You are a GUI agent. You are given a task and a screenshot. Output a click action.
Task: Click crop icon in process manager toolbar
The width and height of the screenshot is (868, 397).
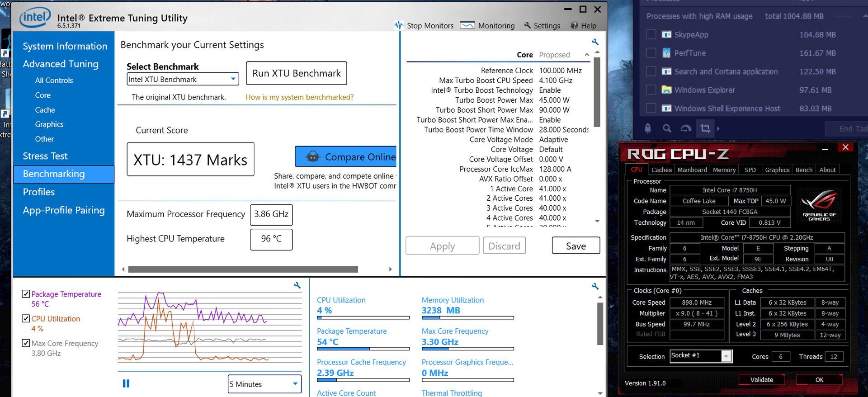click(705, 128)
